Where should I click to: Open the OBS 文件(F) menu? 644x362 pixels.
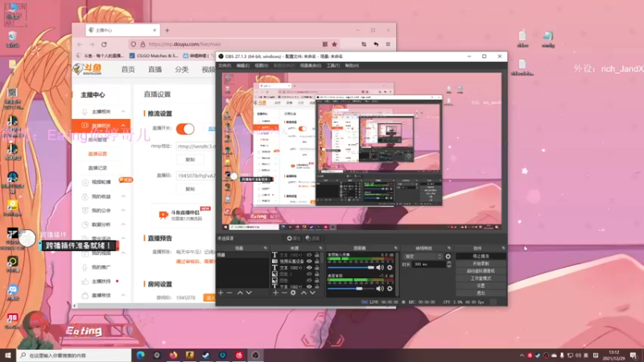click(x=225, y=66)
